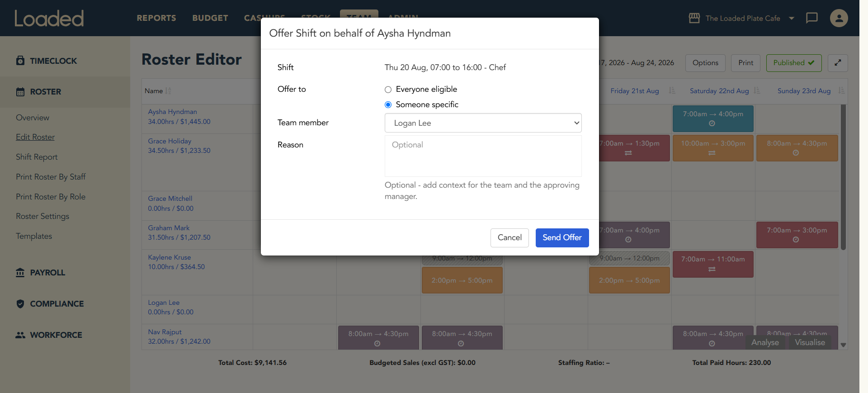
Task: Open Print Roster By Role
Action: [x=51, y=197]
